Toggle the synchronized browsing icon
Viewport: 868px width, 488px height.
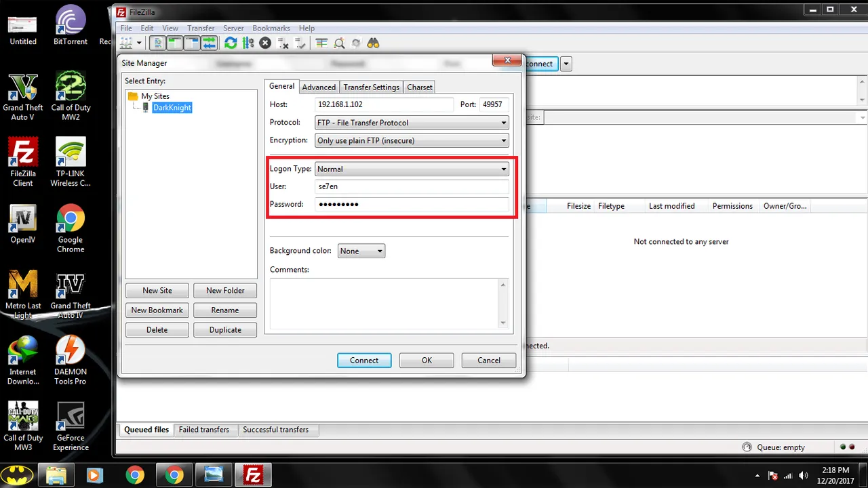click(355, 43)
